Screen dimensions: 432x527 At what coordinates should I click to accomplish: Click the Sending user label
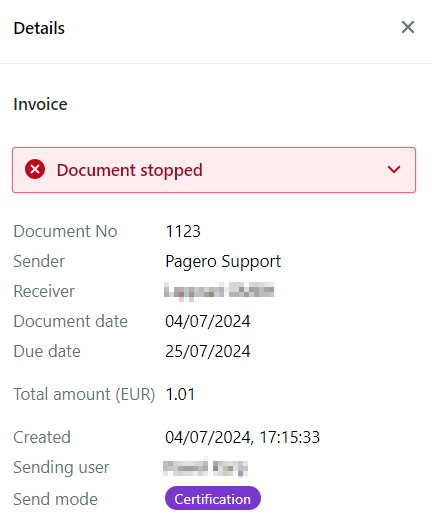pyautogui.click(x=61, y=468)
